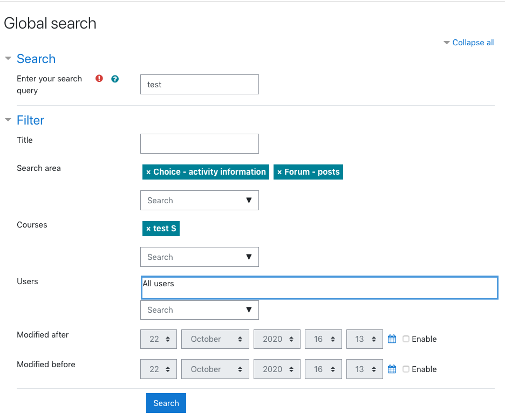Open calendar picker for Modified before

point(392,369)
